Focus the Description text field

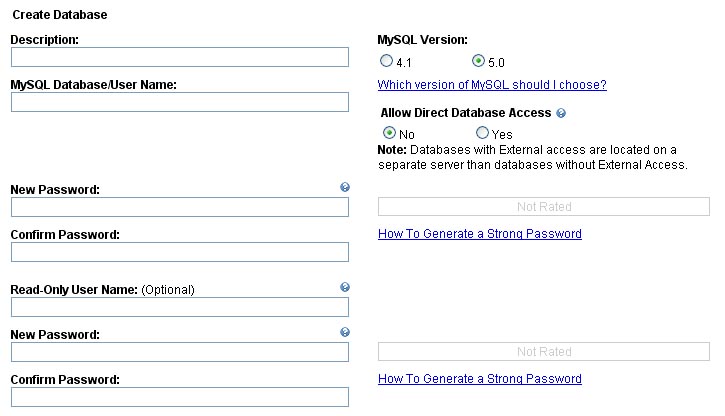click(180, 57)
